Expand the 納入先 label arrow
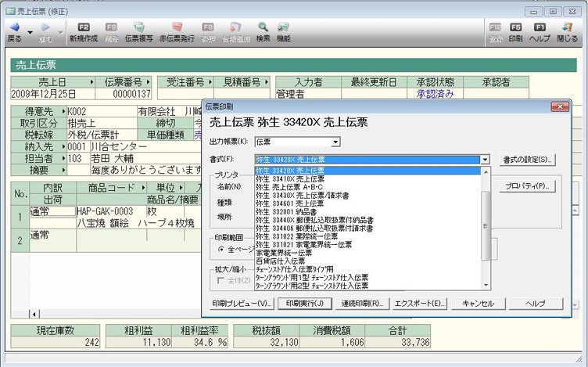This screenshot has height=367, width=588. [x=63, y=146]
